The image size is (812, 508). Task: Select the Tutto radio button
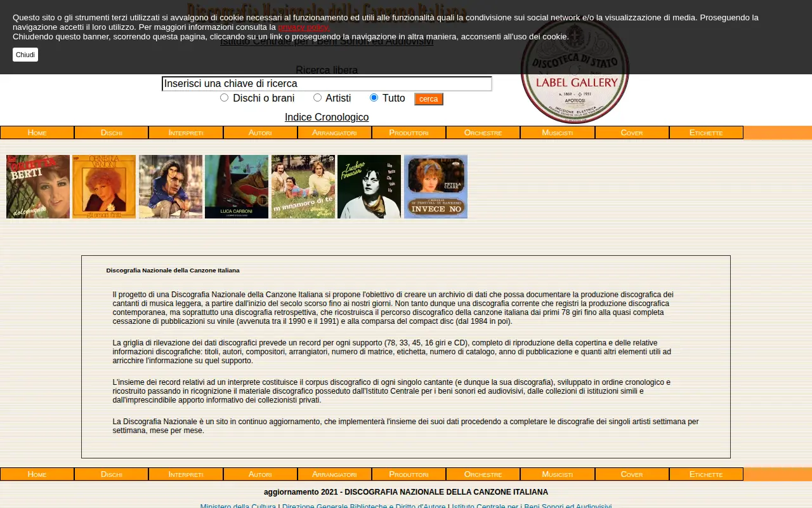coord(374,97)
